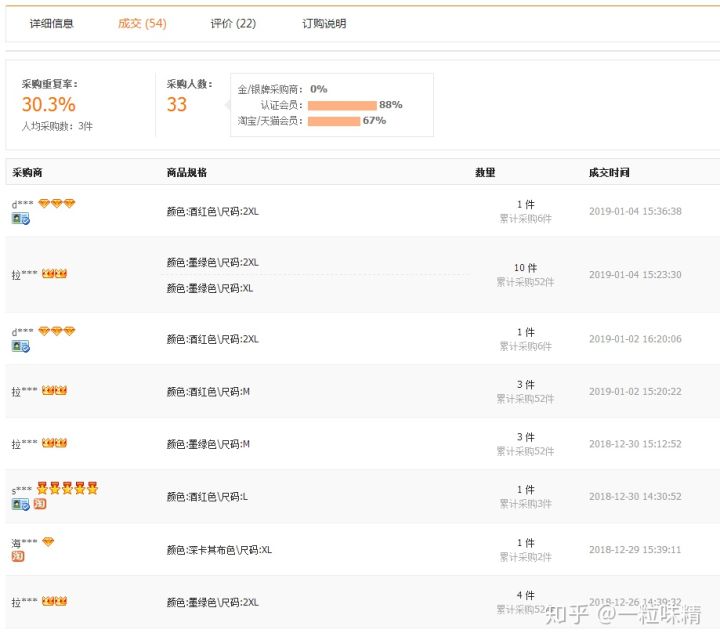
Task: Click diamond icons of d*** in 16:20:06 order
Action: [x=57, y=331]
